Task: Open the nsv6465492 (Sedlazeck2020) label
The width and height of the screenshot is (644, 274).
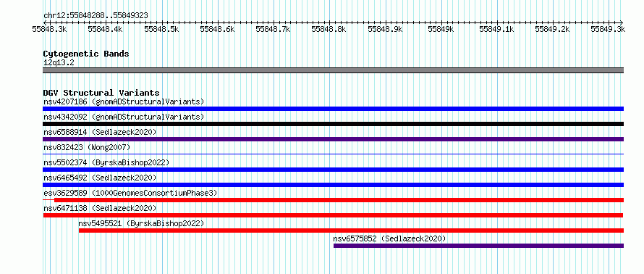Action: point(100,178)
